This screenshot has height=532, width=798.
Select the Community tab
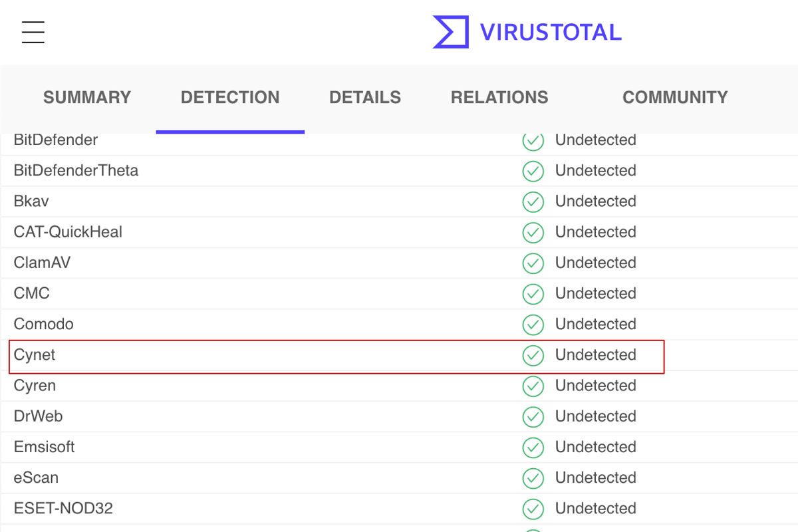click(x=675, y=98)
